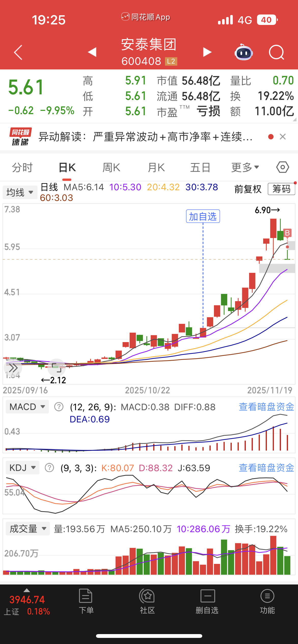
Task: Tap the 2025/10/22 date label
Action: tap(147, 390)
